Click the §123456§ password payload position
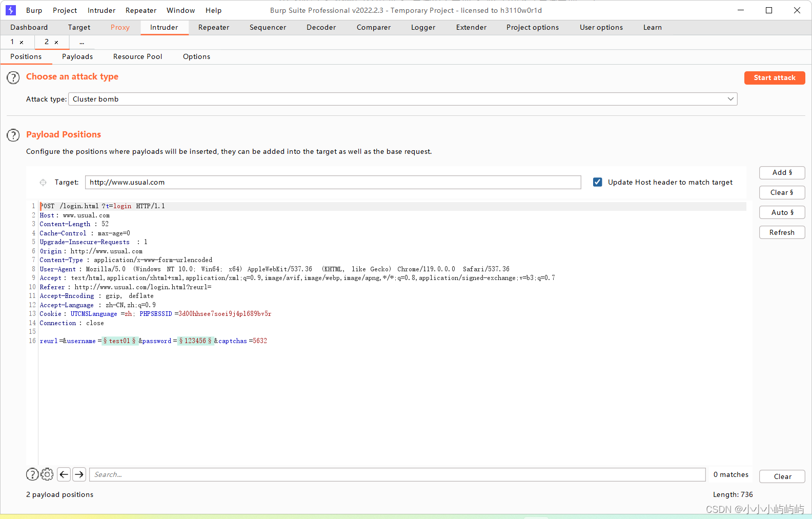The image size is (812, 519). pyautogui.click(x=195, y=341)
